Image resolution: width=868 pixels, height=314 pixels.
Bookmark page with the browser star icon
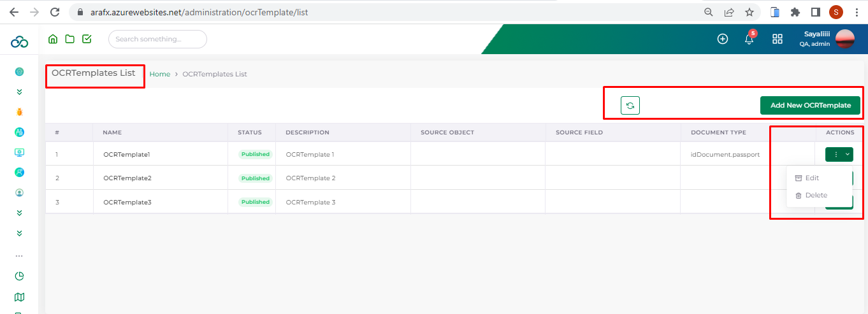pos(749,12)
